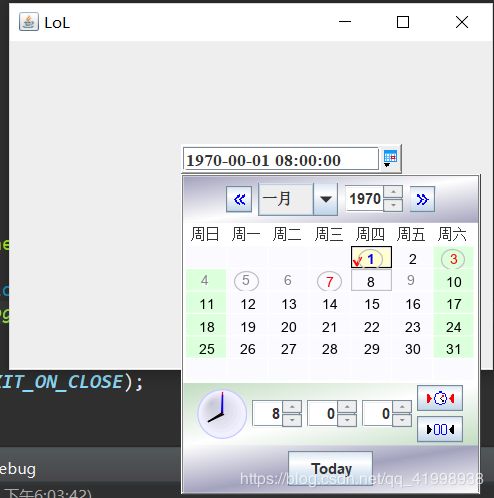Increase the seconds spinner value
The width and height of the screenshot is (494, 498).
coord(402,407)
